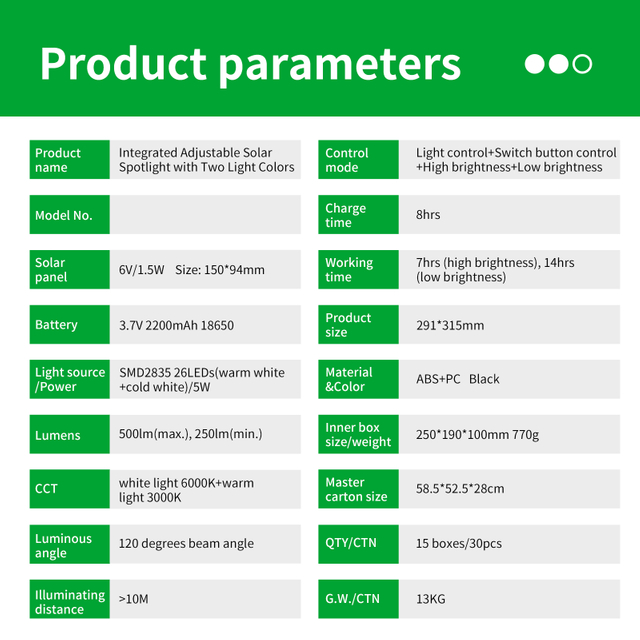Click the "3.7V 2200mAh 18650" battery value
Screen dimensions: 640x640
click(x=176, y=325)
